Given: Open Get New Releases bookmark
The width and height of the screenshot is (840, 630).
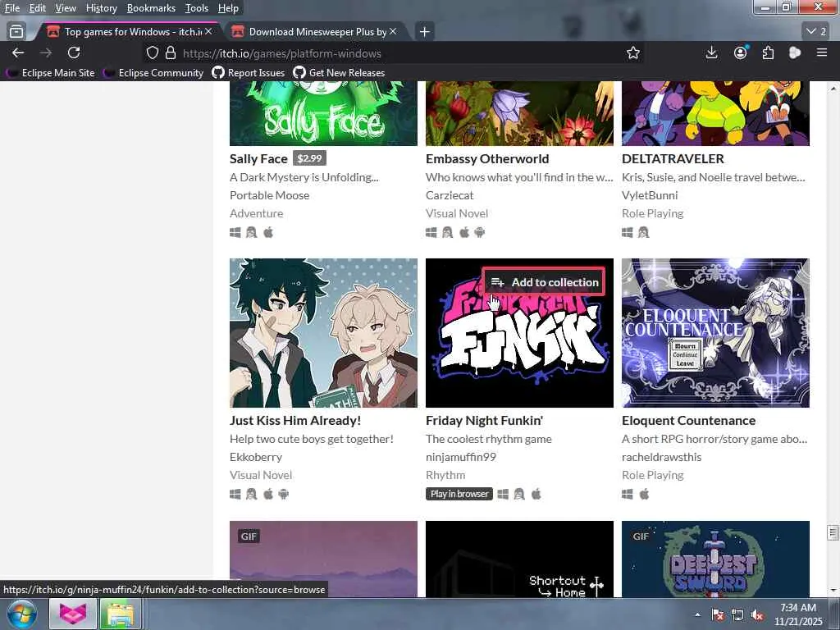Looking at the screenshot, I should pos(339,73).
